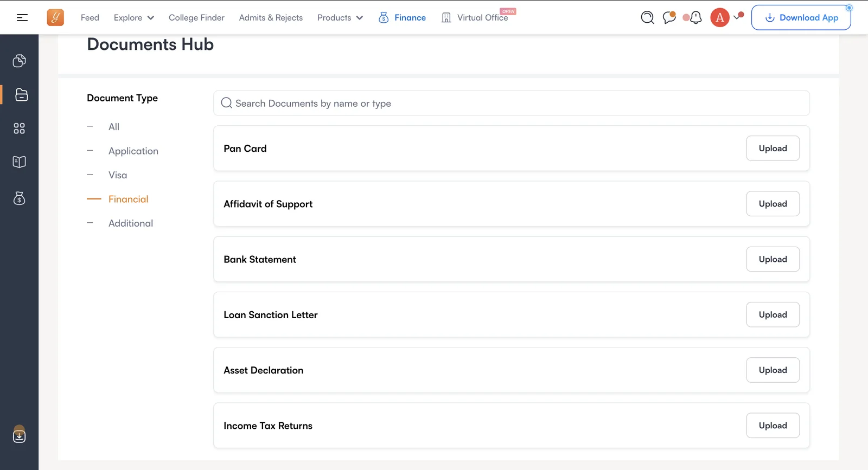Screen dimensions: 868x470
Task: Upload the Affidavit of Support
Action: pyautogui.click(x=773, y=204)
